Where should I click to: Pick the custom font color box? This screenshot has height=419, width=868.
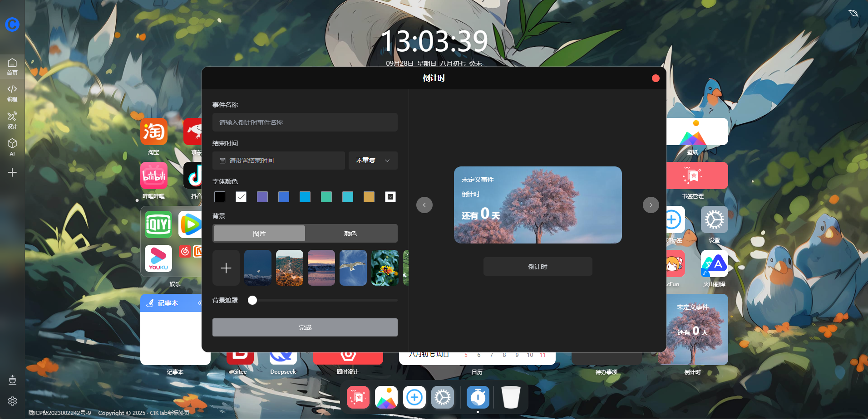[x=390, y=197]
